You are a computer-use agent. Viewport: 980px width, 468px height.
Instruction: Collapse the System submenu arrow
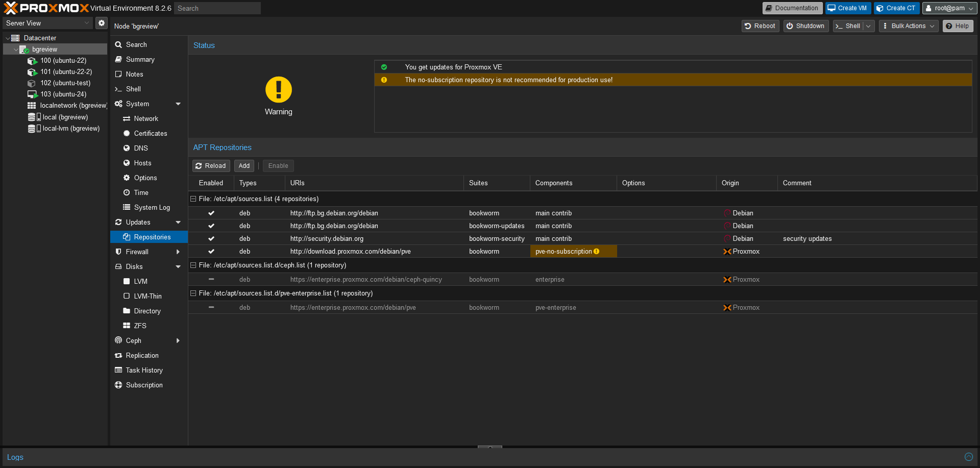tap(178, 104)
